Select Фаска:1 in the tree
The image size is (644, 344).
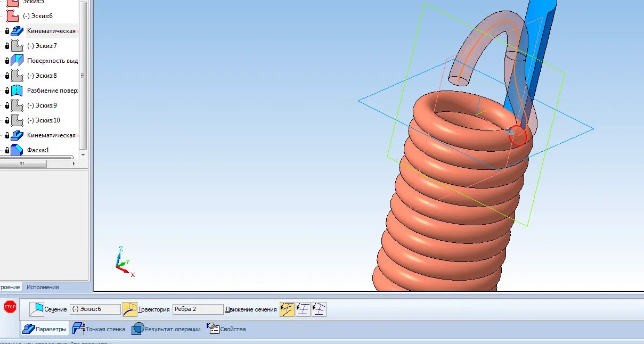(38, 150)
